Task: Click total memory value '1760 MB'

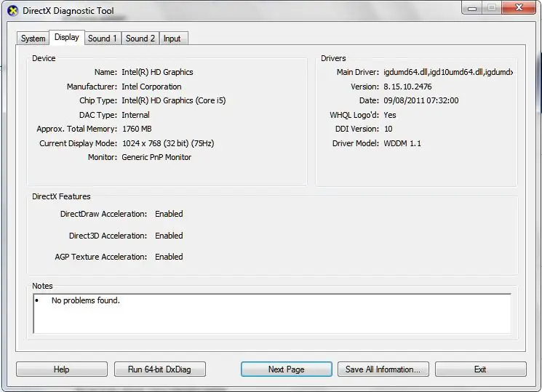Action: [x=137, y=129]
